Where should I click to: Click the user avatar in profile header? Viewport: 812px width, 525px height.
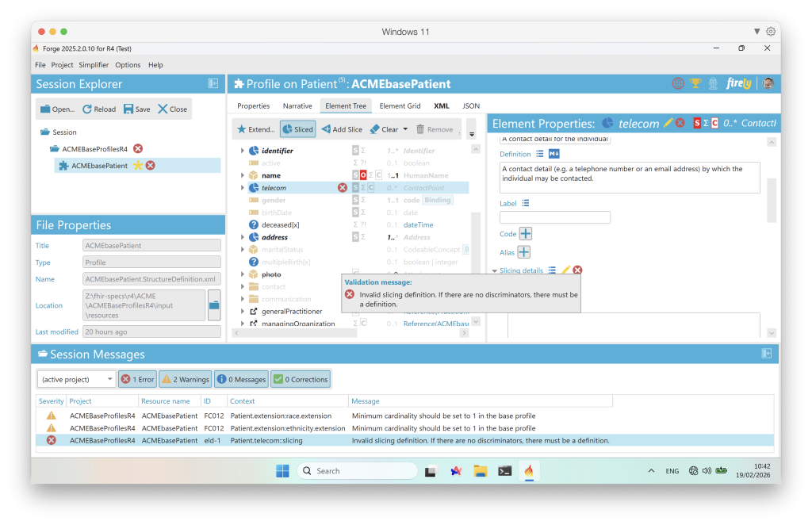(768, 83)
